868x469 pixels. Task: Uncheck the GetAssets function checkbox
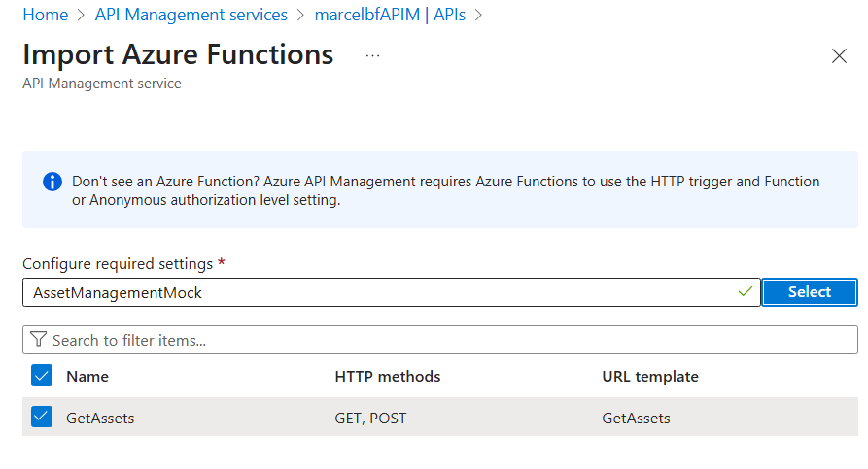(x=41, y=418)
